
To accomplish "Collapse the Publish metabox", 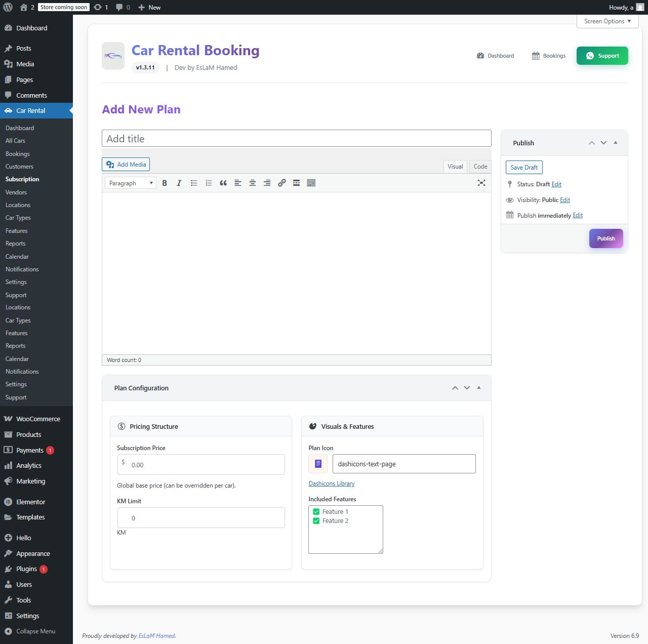I will point(616,143).
